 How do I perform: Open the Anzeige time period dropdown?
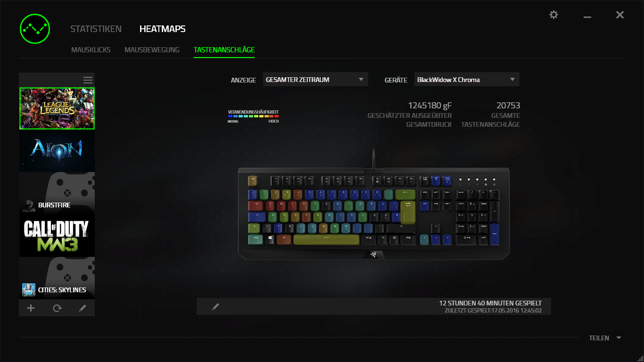coord(315,80)
